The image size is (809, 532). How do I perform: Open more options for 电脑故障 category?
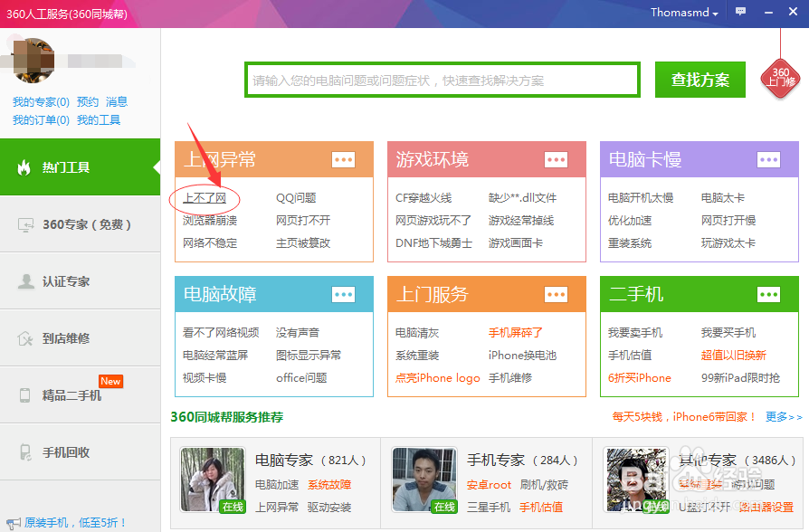343,295
